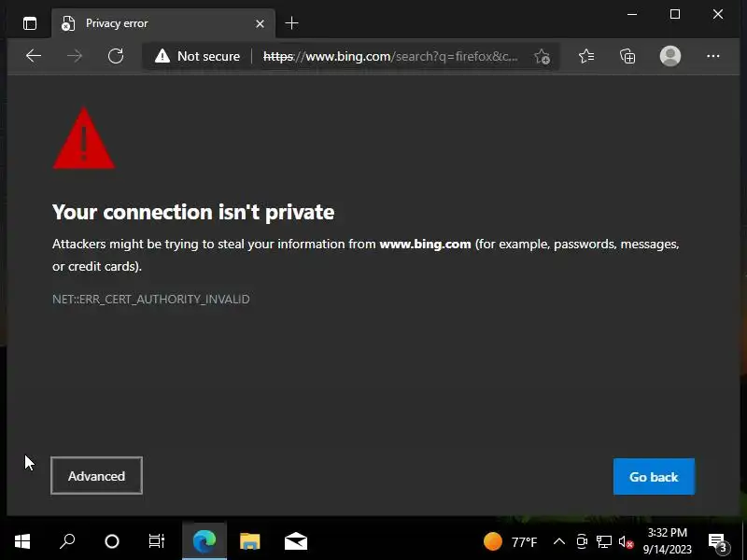Screen dimensions: 747x560
Task: Open Mail app from taskbar
Action: pyautogui.click(x=296, y=541)
